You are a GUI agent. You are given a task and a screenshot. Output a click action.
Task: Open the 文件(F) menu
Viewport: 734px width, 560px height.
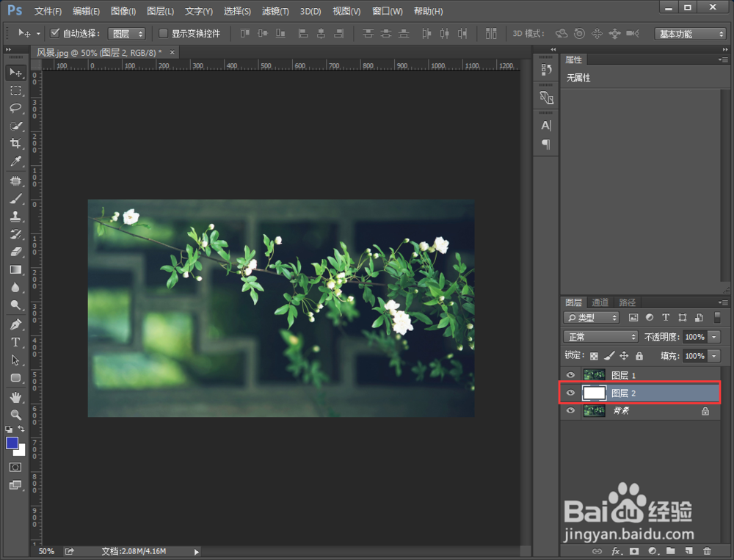pyautogui.click(x=48, y=11)
